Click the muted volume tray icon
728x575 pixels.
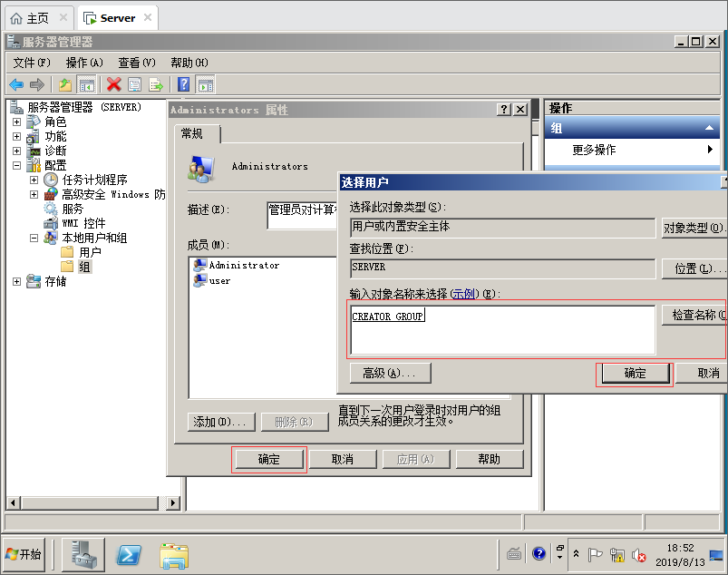(x=638, y=555)
